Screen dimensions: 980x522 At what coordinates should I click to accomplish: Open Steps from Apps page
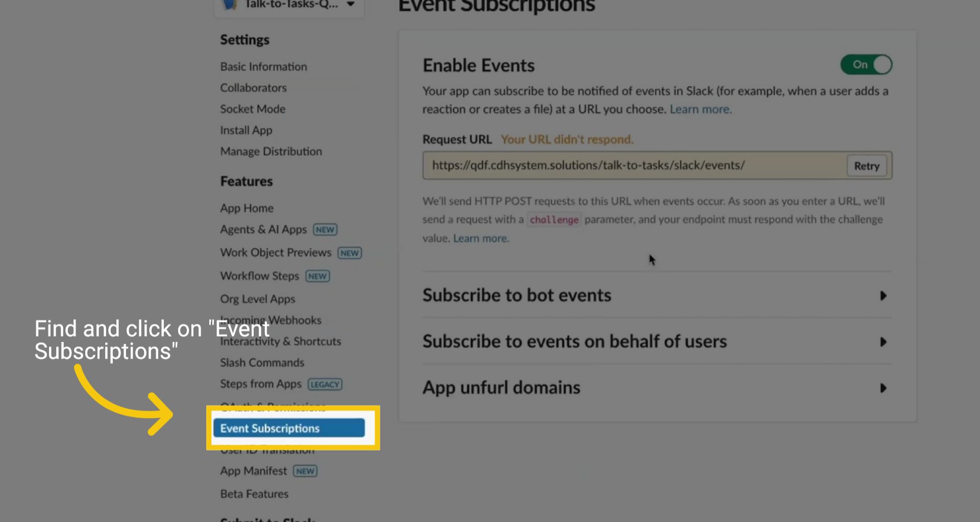[261, 384]
